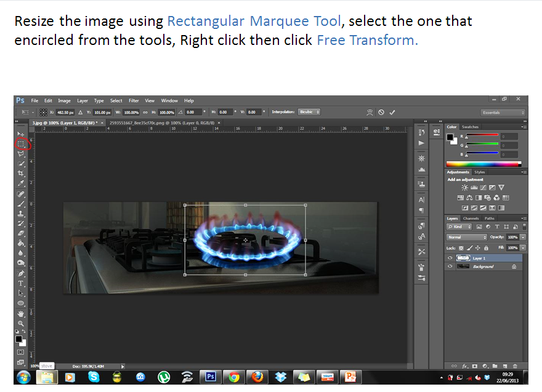This screenshot has width=542, height=392.
Task: Switch to the Channels tab
Action: point(471,218)
